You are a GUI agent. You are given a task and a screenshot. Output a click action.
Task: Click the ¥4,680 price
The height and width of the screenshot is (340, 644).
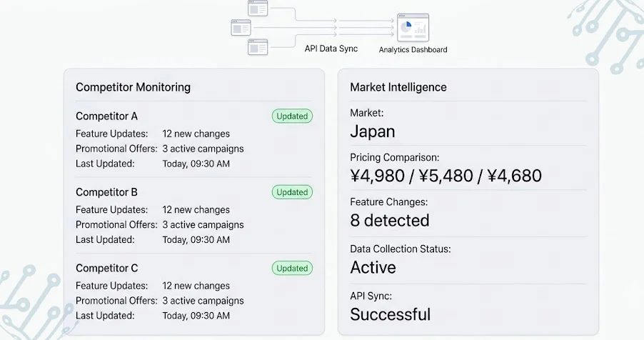pyautogui.click(x=515, y=176)
